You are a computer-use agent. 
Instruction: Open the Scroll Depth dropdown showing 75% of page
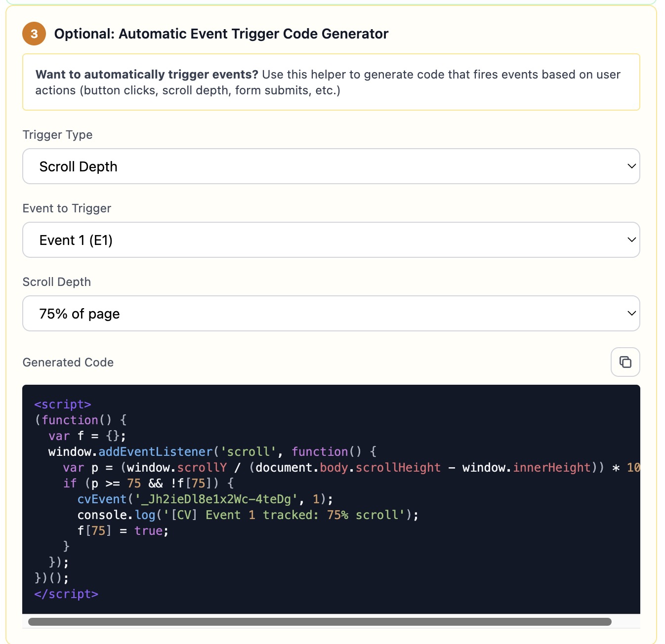tap(331, 314)
